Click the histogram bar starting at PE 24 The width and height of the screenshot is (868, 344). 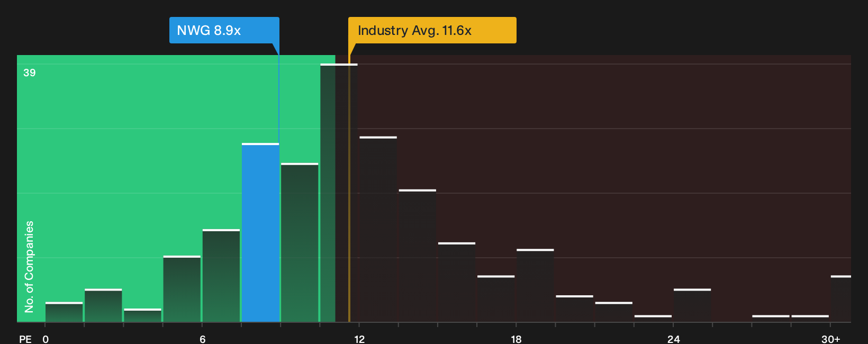tap(692, 305)
